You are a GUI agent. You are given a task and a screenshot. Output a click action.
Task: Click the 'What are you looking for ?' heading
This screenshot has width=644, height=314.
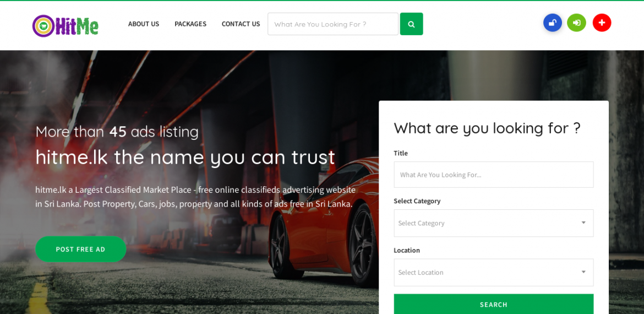pos(487,128)
